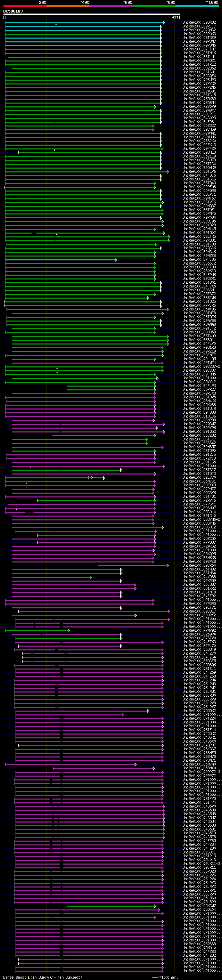Click the cyan ~100% identity legend segment
The height and width of the screenshot is (980, 222).
[x=197, y=7]
